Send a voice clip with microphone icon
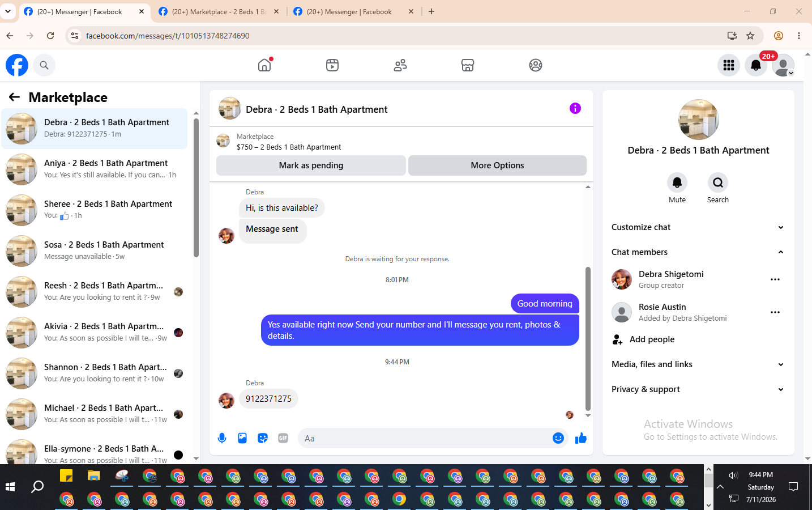 222,438
